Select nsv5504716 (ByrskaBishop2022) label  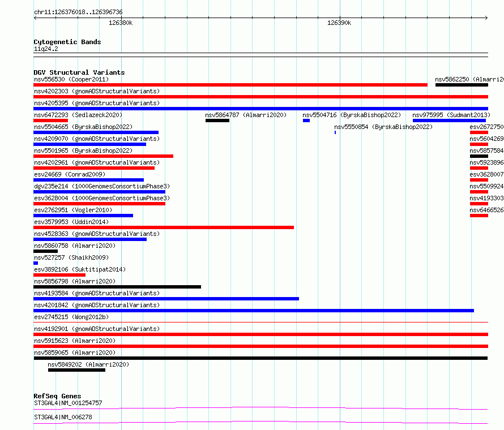(352, 115)
